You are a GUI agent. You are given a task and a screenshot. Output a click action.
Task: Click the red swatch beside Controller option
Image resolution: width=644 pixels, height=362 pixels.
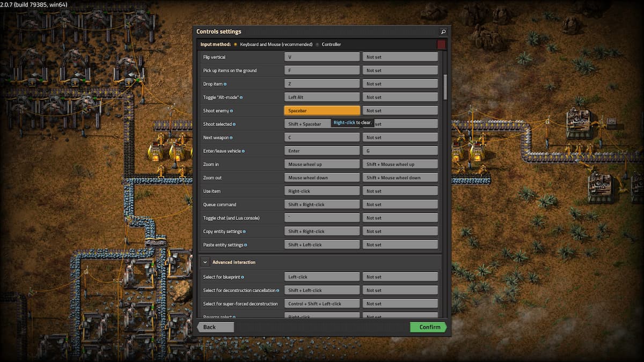click(442, 45)
